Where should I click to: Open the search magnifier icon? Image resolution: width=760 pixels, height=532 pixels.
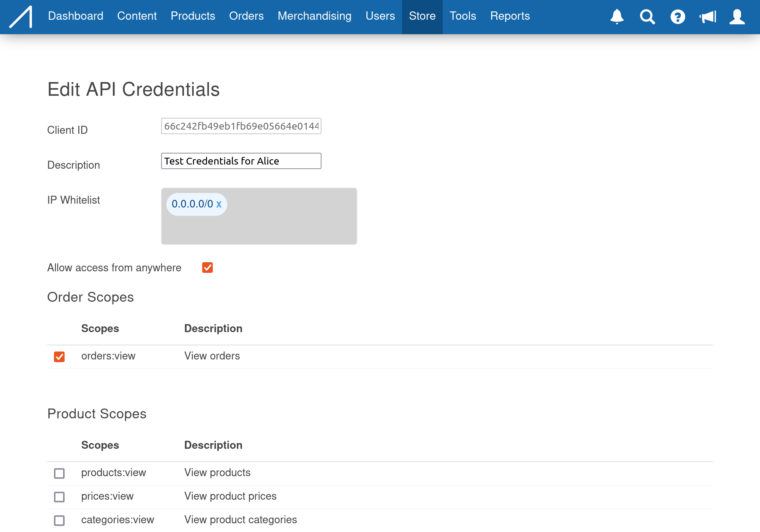[647, 17]
